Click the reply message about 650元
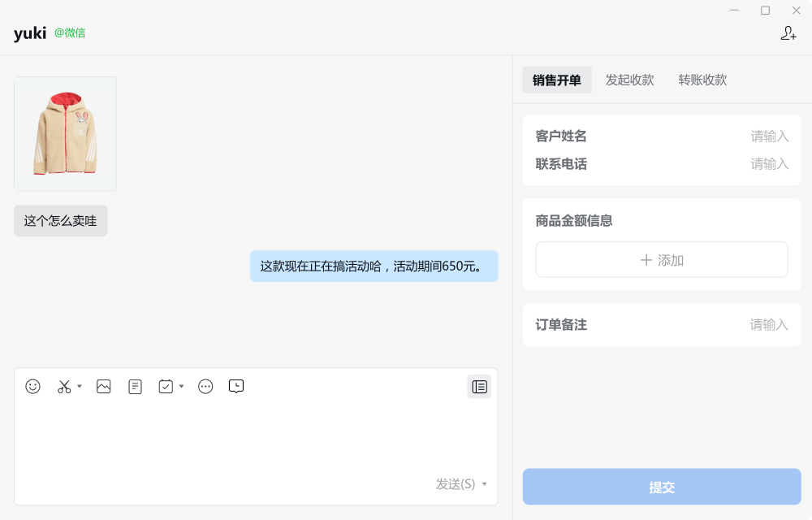This screenshot has height=520, width=812. pos(374,266)
